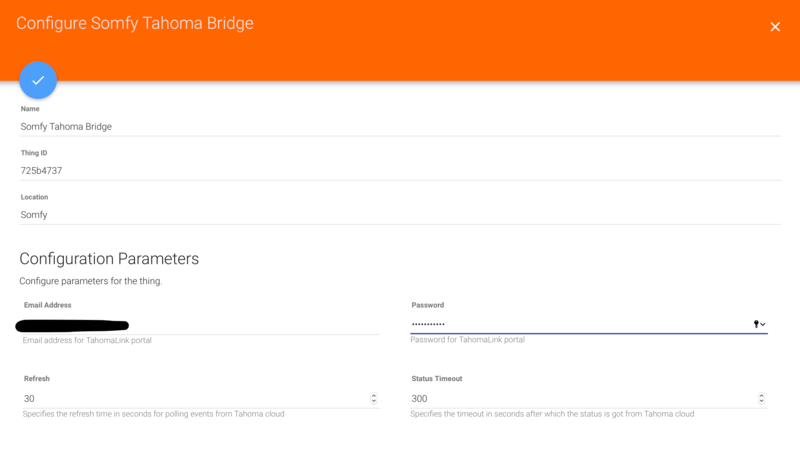
Task: Click the dialog title 'Configure Somfy Tahoma Bridge'
Action: 134,23
